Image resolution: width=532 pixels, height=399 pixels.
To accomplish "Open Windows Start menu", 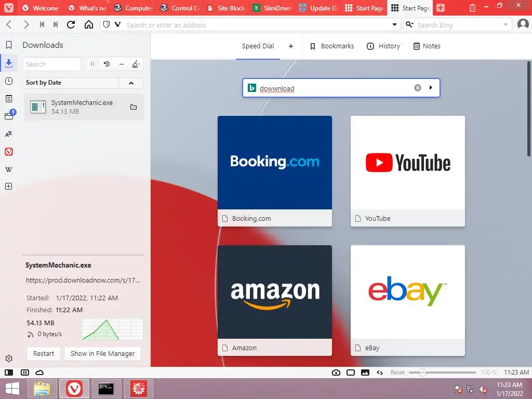I will pyautogui.click(x=12, y=389).
